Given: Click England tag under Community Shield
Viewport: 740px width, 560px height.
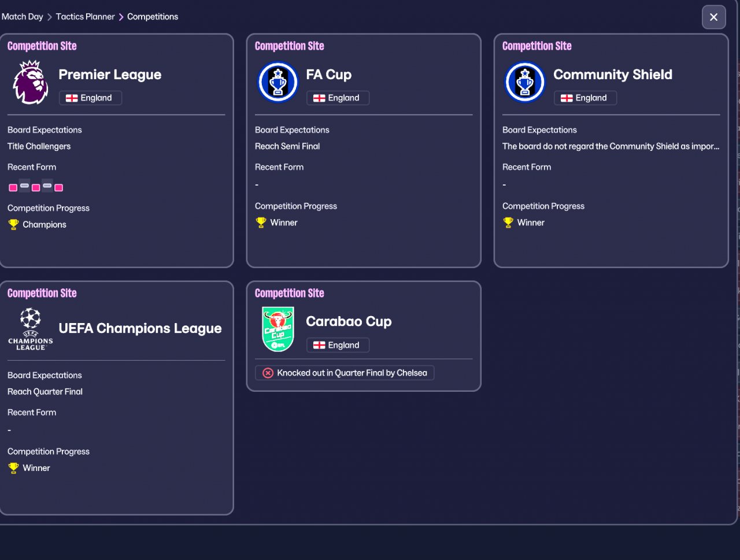Looking at the screenshot, I should pos(585,98).
